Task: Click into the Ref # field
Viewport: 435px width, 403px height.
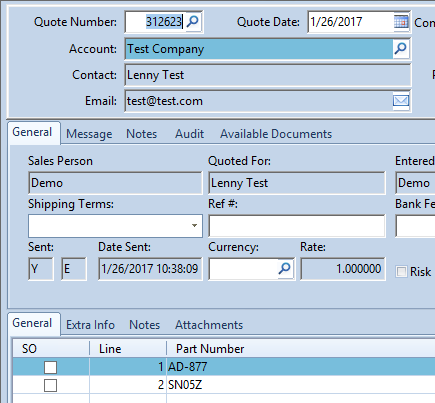Action: pos(297,226)
